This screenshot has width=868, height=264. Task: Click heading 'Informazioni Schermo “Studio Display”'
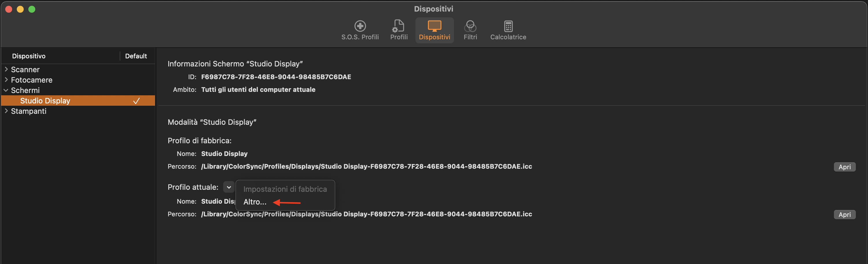pyautogui.click(x=235, y=64)
